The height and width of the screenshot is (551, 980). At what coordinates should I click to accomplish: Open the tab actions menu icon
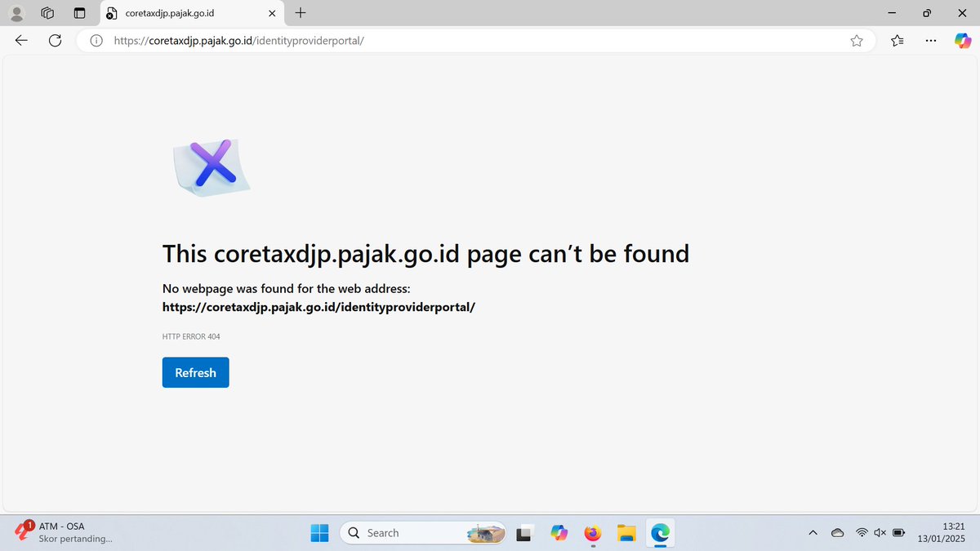click(x=78, y=13)
